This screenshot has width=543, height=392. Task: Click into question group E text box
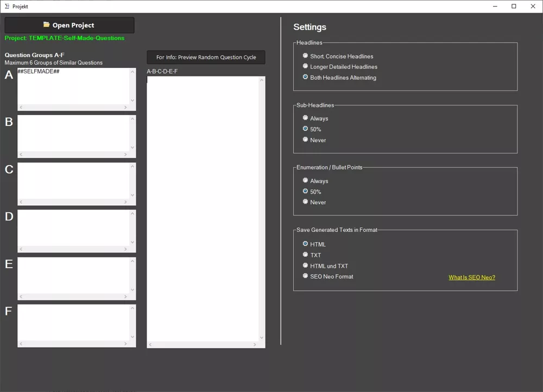click(x=73, y=275)
